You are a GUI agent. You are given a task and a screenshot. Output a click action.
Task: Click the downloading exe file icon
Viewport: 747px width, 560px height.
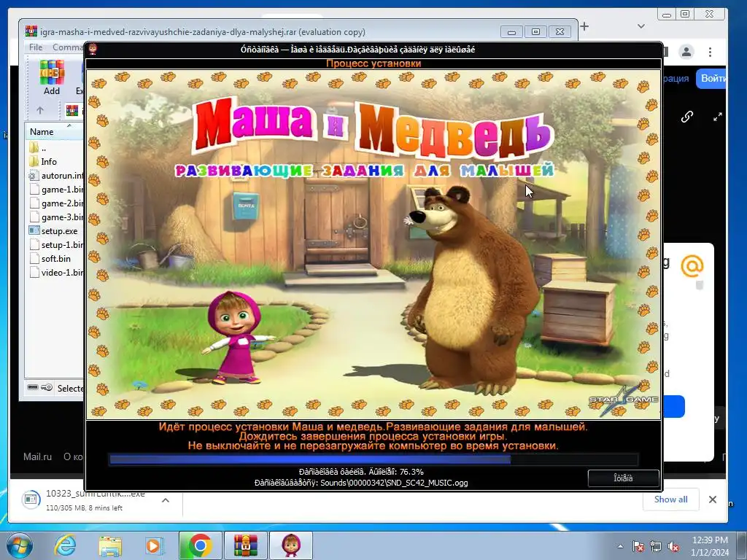(31, 499)
